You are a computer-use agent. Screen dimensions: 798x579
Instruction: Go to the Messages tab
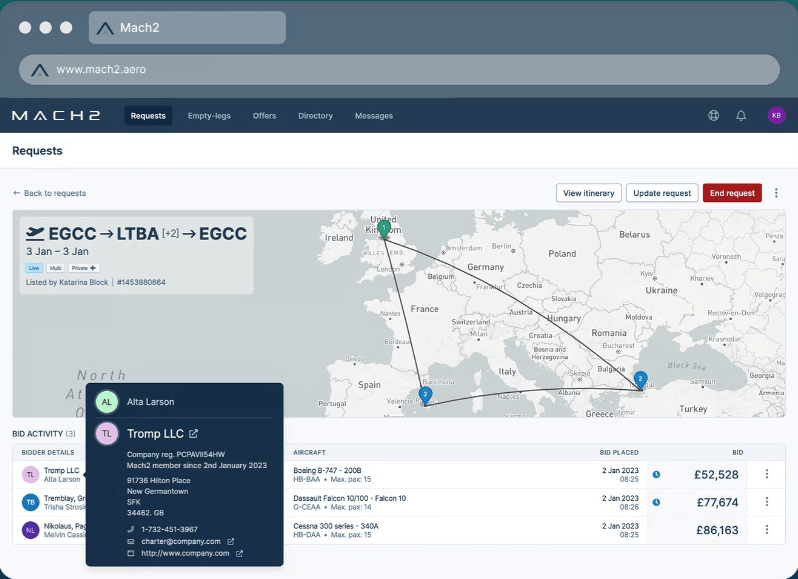[x=374, y=116]
